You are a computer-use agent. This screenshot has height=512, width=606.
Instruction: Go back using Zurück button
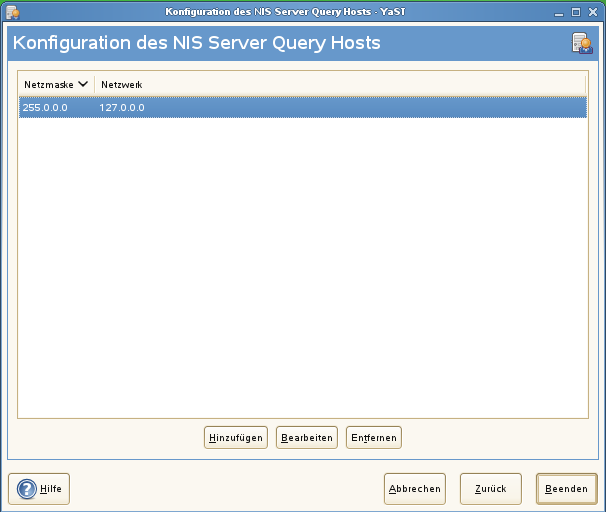coord(490,489)
